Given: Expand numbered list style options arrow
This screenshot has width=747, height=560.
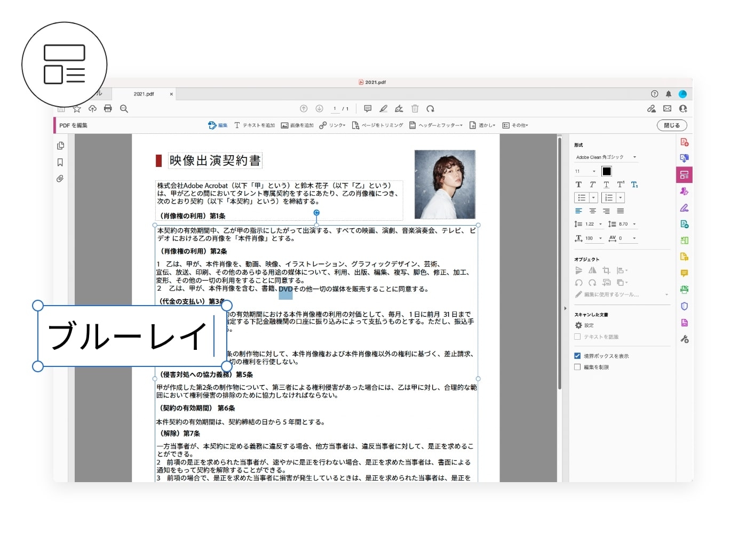Looking at the screenshot, I should [x=621, y=197].
